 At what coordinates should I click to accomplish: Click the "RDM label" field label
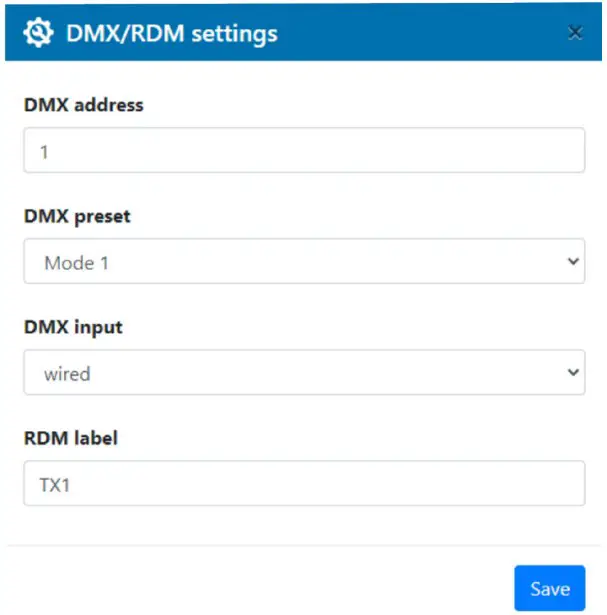tap(71, 438)
